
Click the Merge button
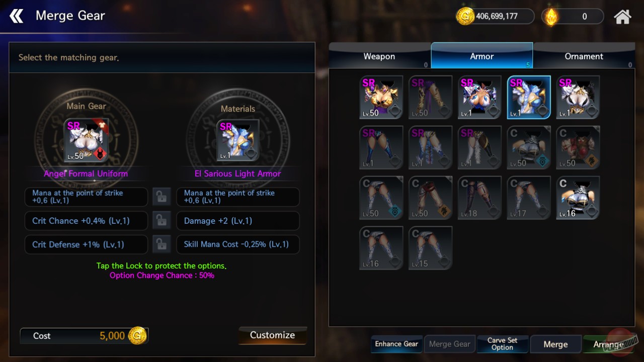click(555, 344)
